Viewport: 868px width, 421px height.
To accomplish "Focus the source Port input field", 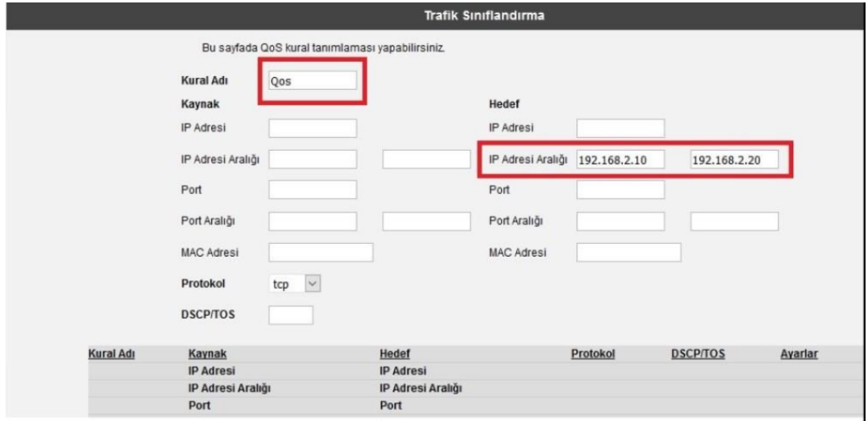I will pos(312,190).
